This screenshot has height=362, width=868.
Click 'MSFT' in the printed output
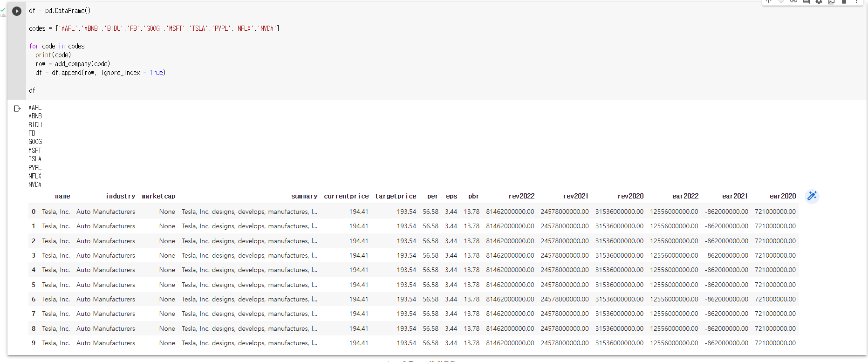tap(35, 150)
